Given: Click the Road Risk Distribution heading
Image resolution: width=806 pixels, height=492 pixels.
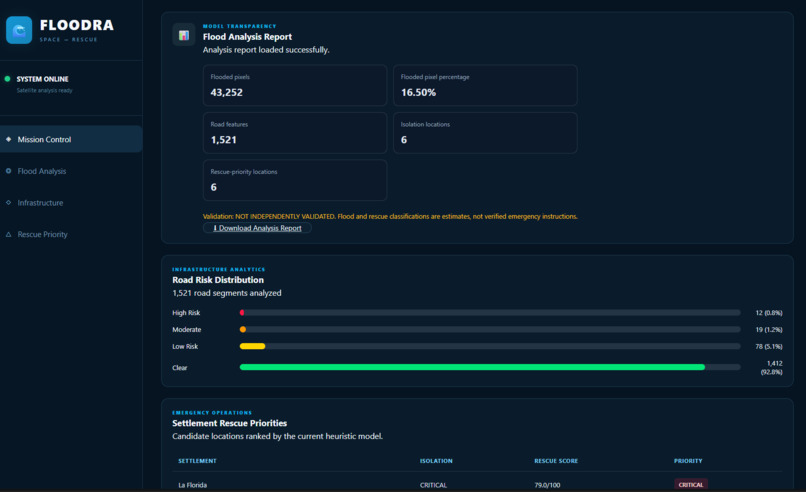Looking at the screenshot, I should point(218,280).
